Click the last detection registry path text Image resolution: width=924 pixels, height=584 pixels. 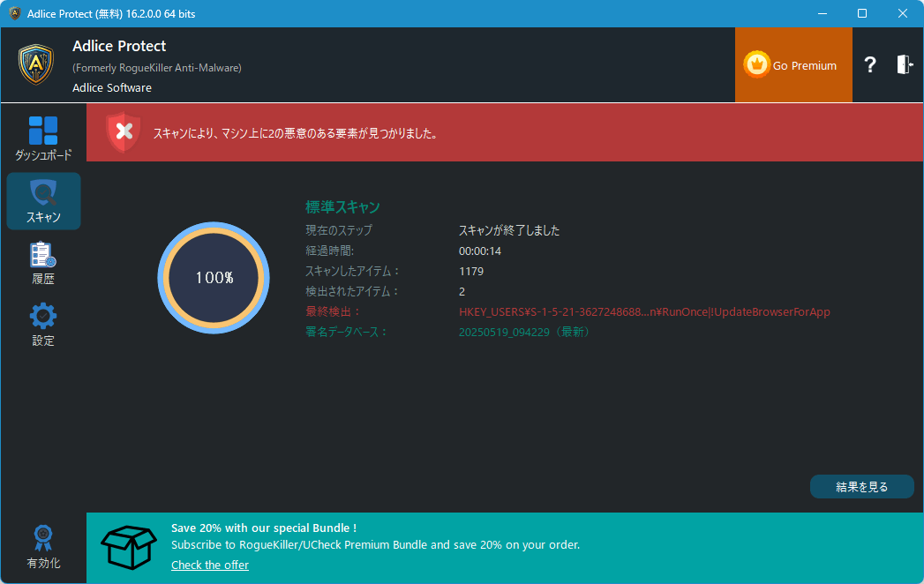[x=644, y=311]
